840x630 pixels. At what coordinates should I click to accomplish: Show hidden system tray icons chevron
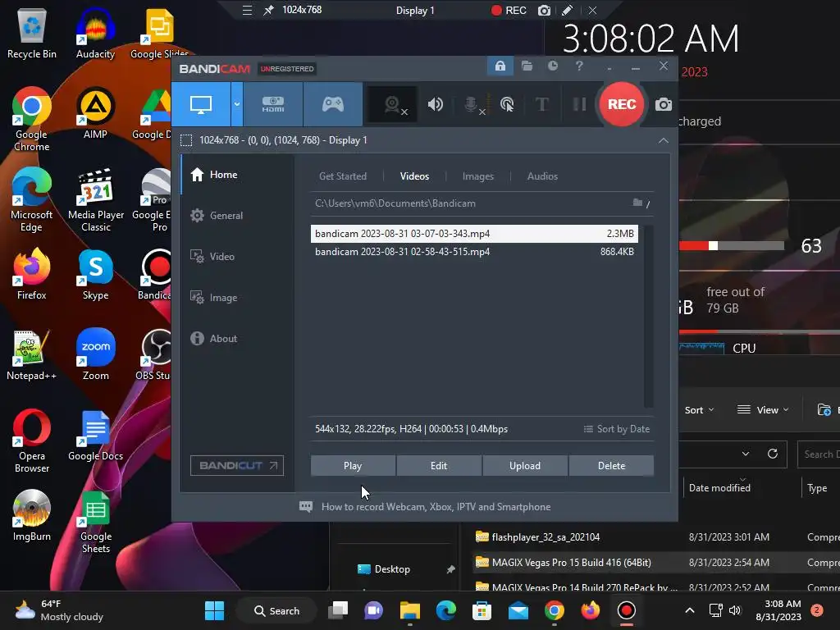[x=689, y=610]
